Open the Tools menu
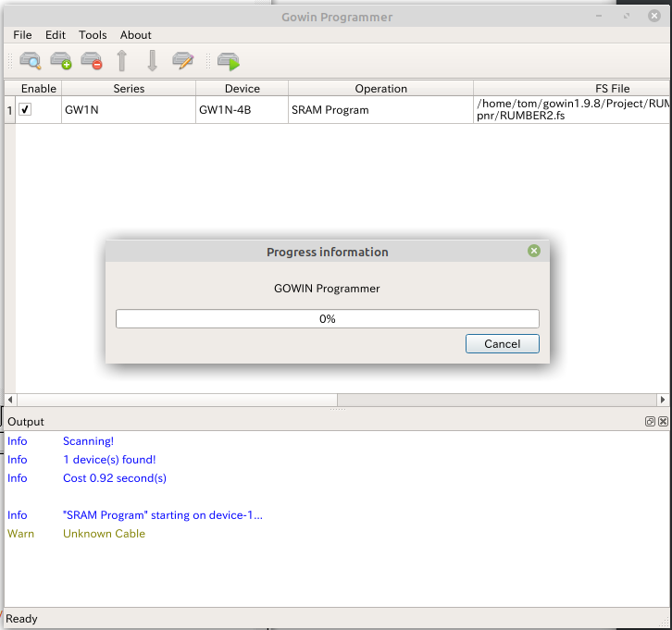 pyautogui.click(x=93, y=35)
